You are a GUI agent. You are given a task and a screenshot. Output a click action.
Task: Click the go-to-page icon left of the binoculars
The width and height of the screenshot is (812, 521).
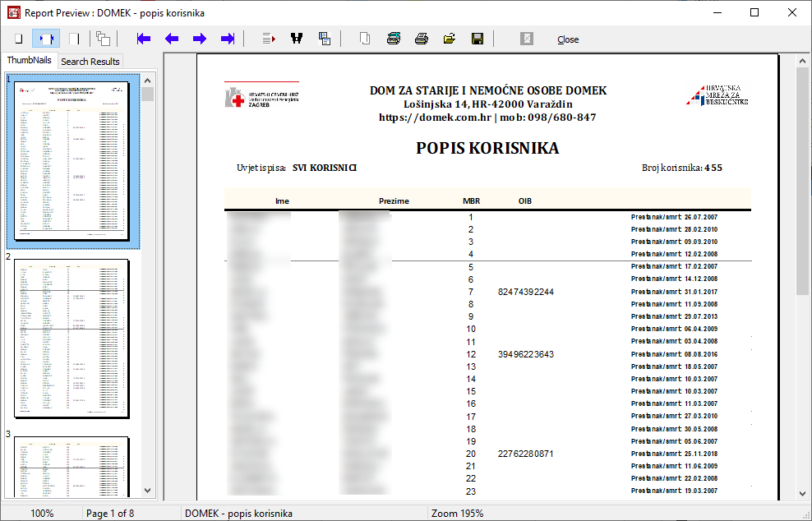(x=269, y=39)
